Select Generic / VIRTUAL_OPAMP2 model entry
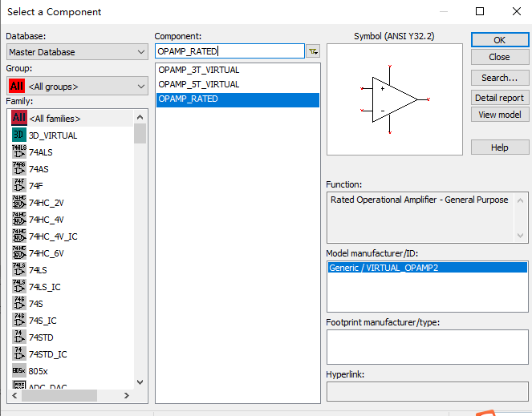 pos(427,268)
